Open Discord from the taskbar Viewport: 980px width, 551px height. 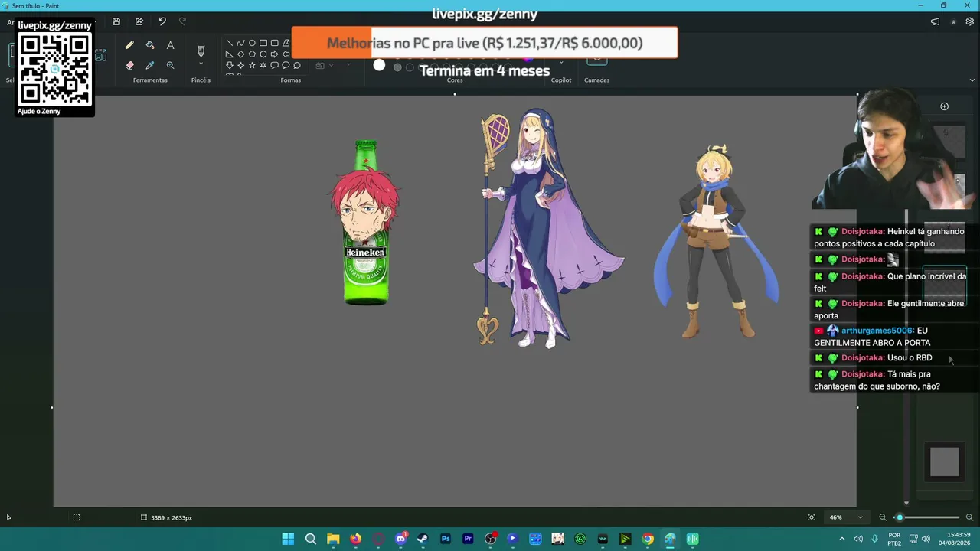tap(400, 539)
